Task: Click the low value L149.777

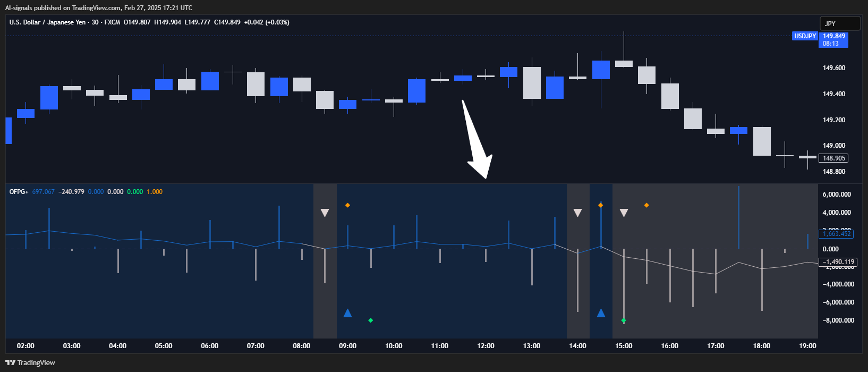Action: (x=197, y=22)
